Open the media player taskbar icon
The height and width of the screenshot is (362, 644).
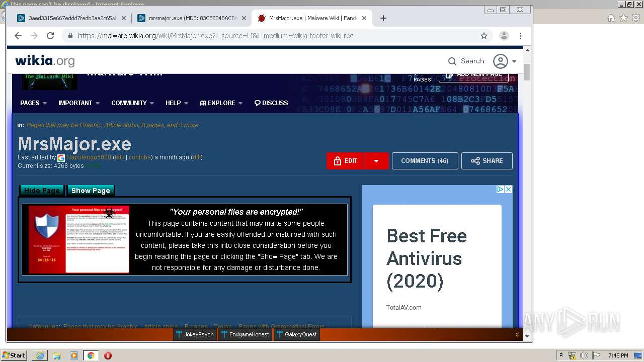pyautogui.click(x=74, y=355)
